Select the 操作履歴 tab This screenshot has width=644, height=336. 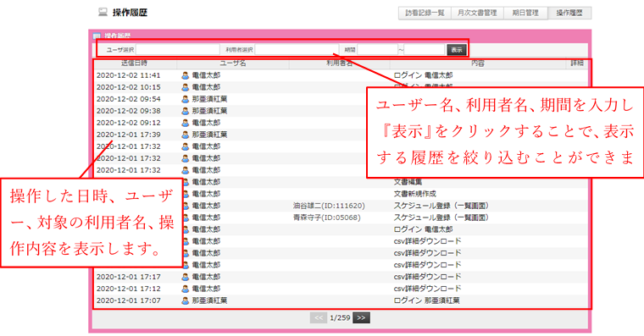tap(569, 13)
